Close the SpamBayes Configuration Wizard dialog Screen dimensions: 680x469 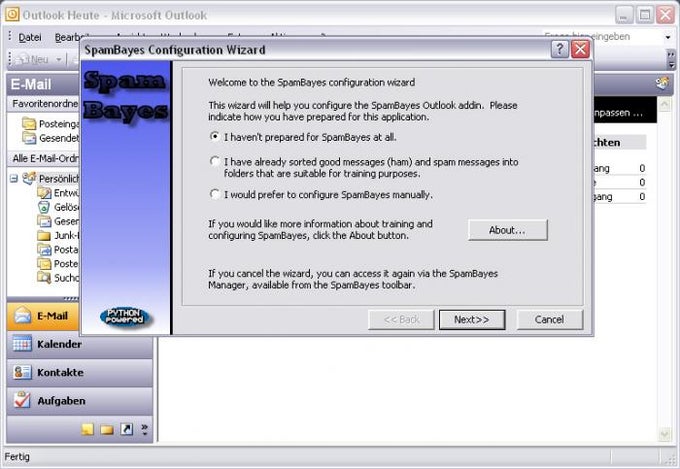580,49
